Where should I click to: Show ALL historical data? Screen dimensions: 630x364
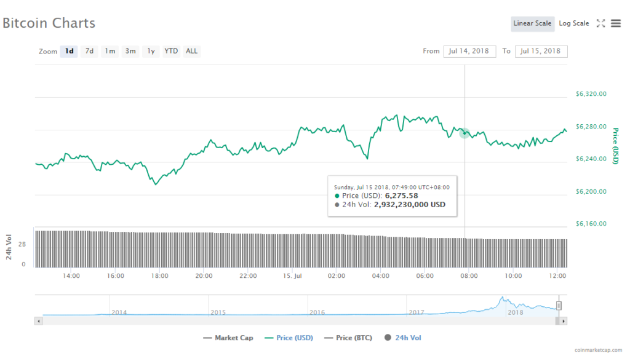point(192,51)
